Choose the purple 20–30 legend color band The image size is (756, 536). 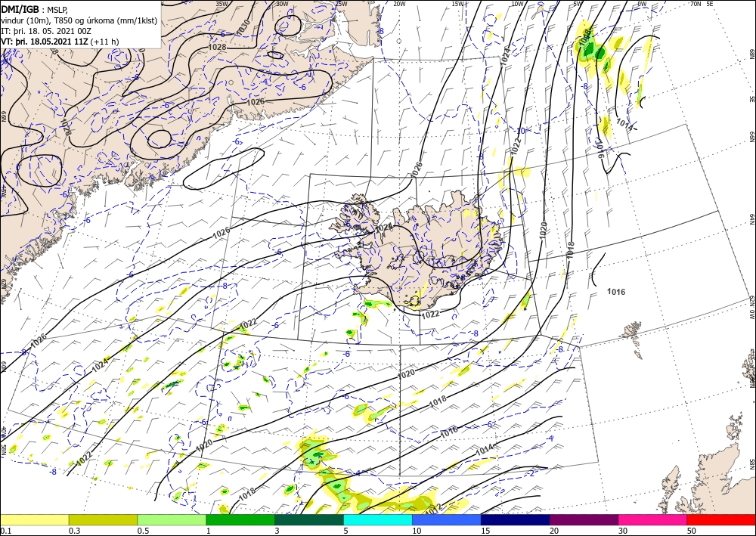coord(584,519)
